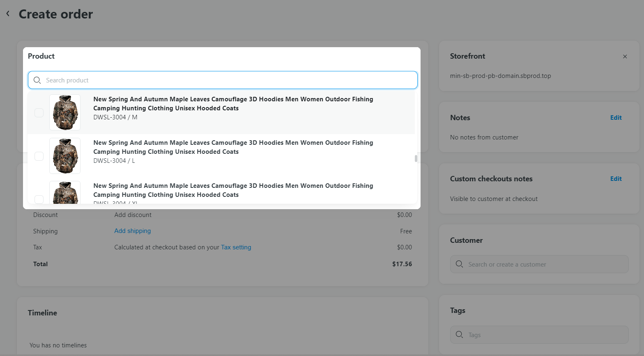Click the search icon in the Tags field
This screenshot has width=644, height=356.
460,335
